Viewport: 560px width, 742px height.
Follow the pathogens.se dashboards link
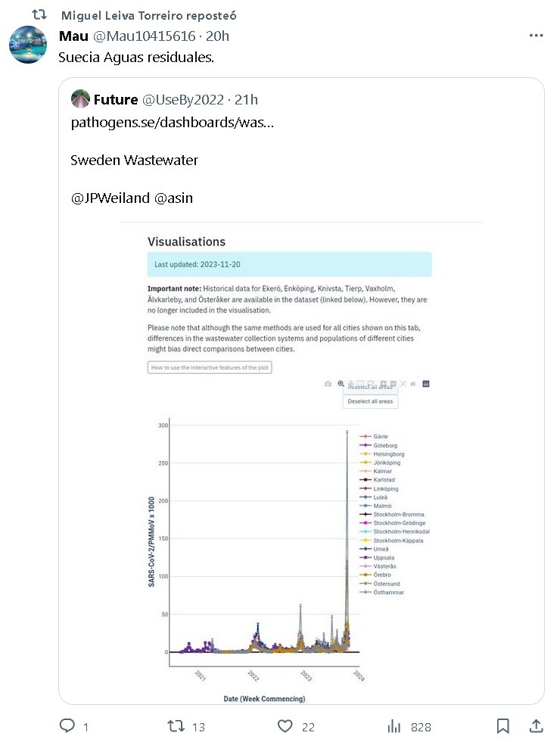(172, 122)
